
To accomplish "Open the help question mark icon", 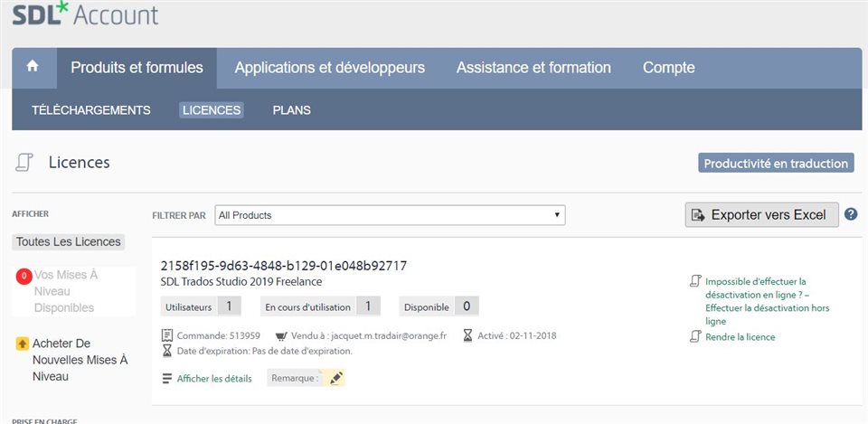I will point(851,214).
